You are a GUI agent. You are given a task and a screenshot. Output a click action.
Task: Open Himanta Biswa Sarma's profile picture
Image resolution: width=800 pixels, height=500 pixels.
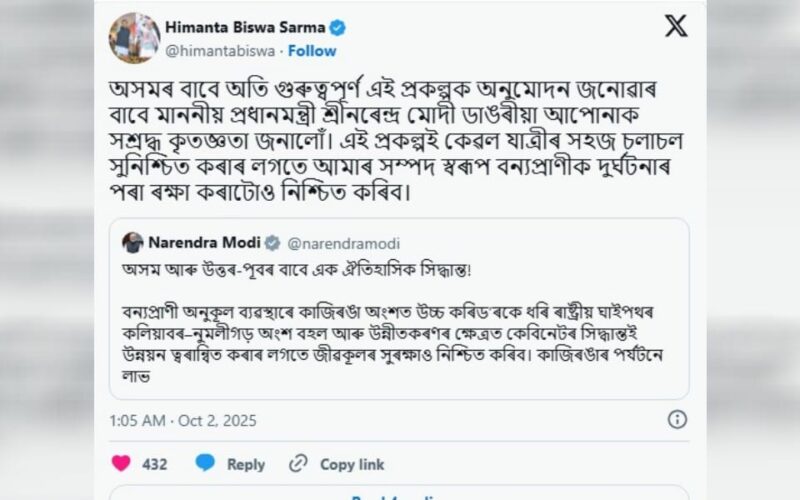point(133,38)
